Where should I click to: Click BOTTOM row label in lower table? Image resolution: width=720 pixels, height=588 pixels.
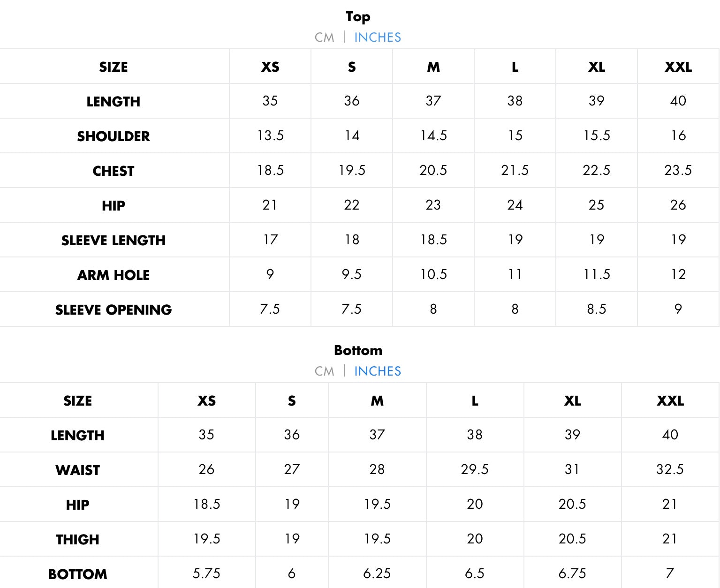click(x=78, y=574)
